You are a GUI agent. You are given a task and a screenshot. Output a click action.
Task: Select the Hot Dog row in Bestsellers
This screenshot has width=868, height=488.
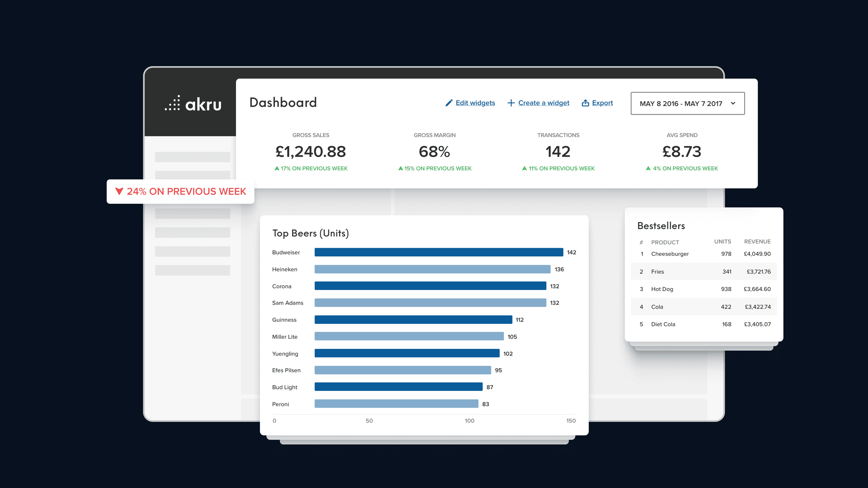point(704,289)
